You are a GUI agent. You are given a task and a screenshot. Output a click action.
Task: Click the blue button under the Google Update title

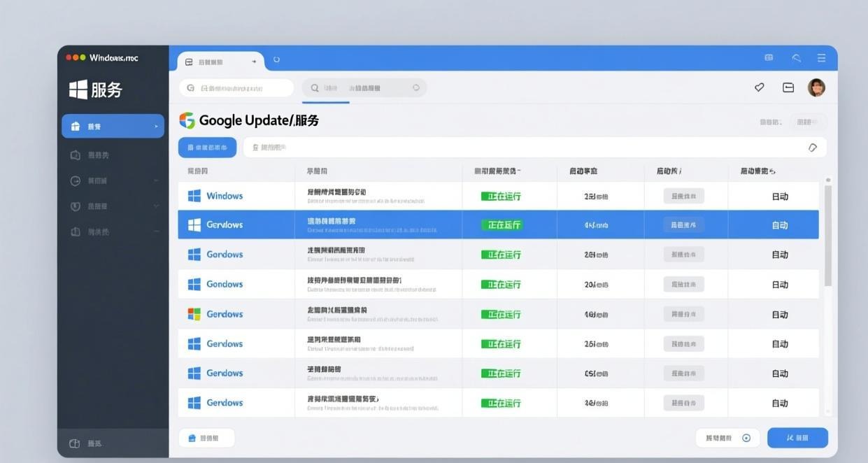click(x=207, y=148)
